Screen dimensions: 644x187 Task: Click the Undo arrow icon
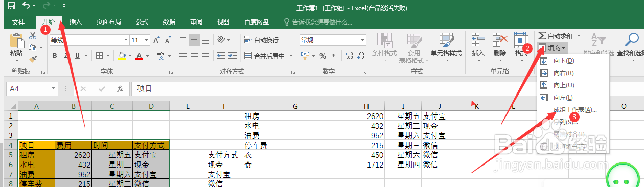pyautogui.click(x=26, y=6)
